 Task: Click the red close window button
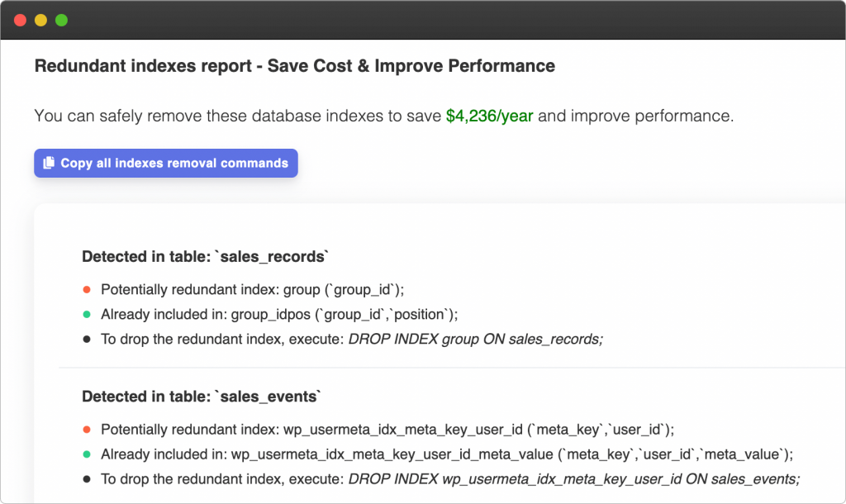[20, 20]
